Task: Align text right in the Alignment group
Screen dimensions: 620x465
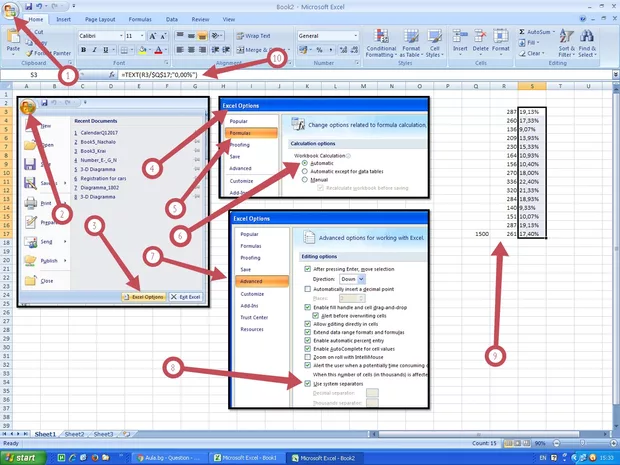Action: click(202, 50)
